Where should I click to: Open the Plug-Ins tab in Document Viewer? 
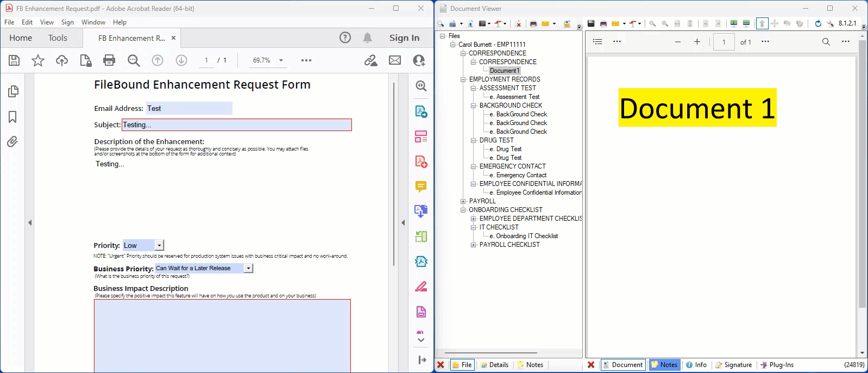click(777, 365)
